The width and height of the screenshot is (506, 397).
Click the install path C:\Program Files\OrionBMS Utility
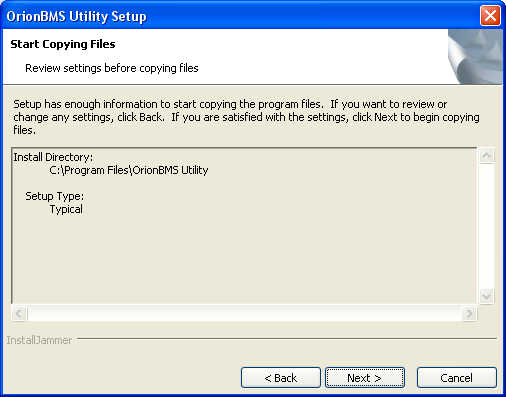(x=129, y=170)
